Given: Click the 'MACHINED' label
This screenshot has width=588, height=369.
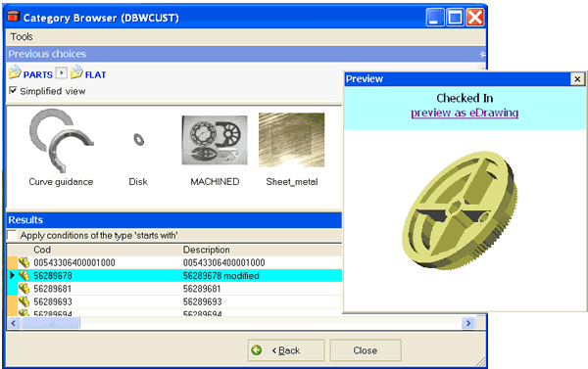Looking at the screenshot, I should [x=215, y=182].
